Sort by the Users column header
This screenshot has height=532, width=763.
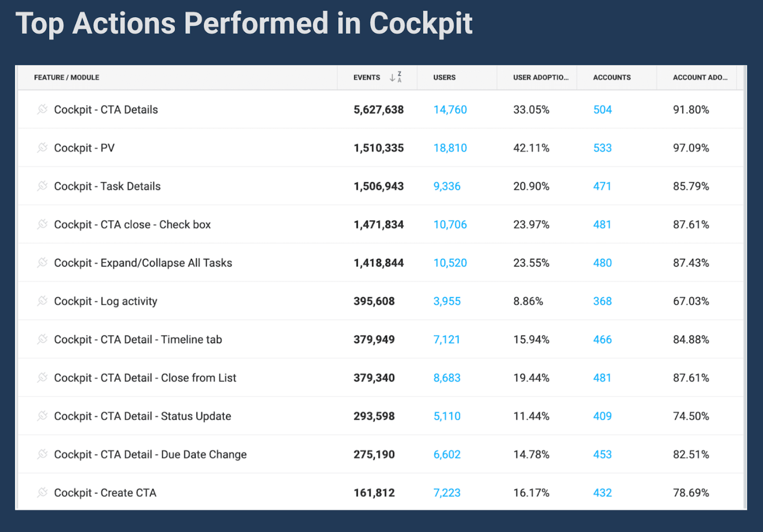coord(444,77)
